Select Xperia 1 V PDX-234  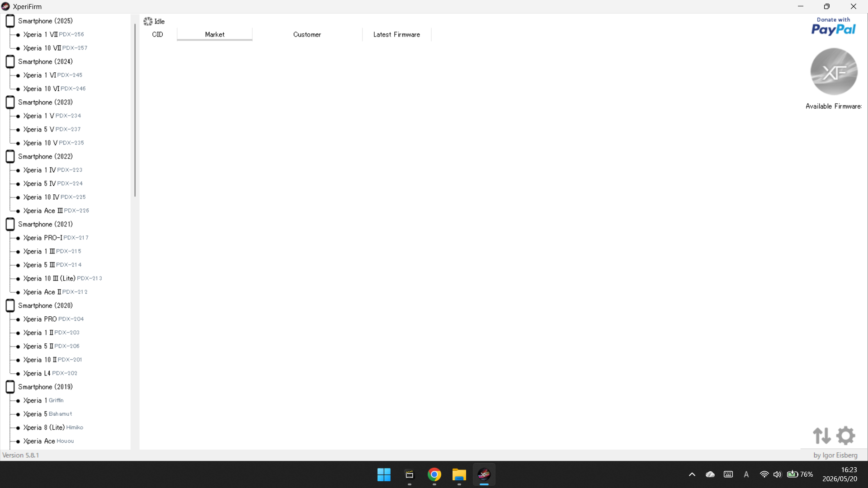52,116
